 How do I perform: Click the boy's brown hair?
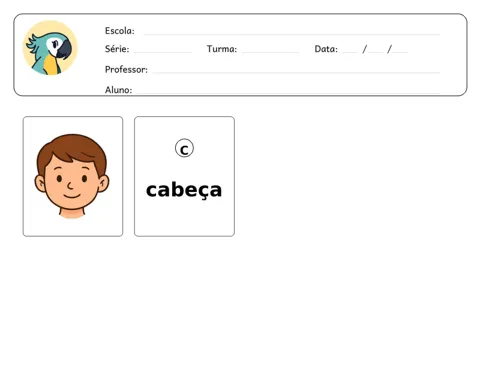[72, 150]
